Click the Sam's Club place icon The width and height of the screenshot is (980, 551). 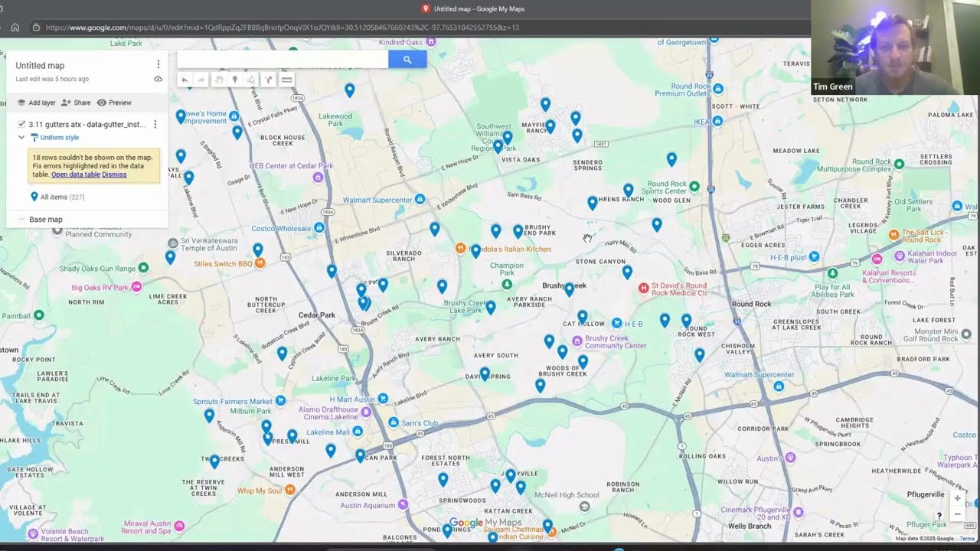click(393, 422)
